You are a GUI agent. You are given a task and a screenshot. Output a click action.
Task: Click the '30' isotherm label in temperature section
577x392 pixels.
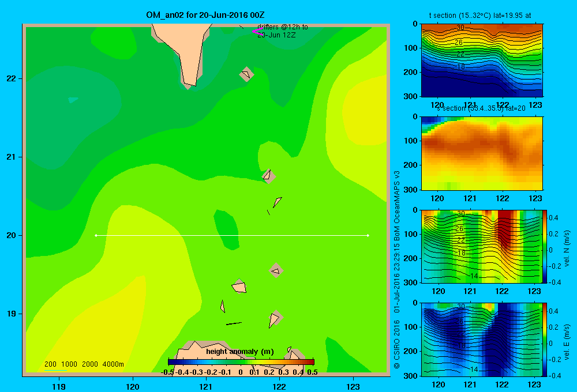460,28
